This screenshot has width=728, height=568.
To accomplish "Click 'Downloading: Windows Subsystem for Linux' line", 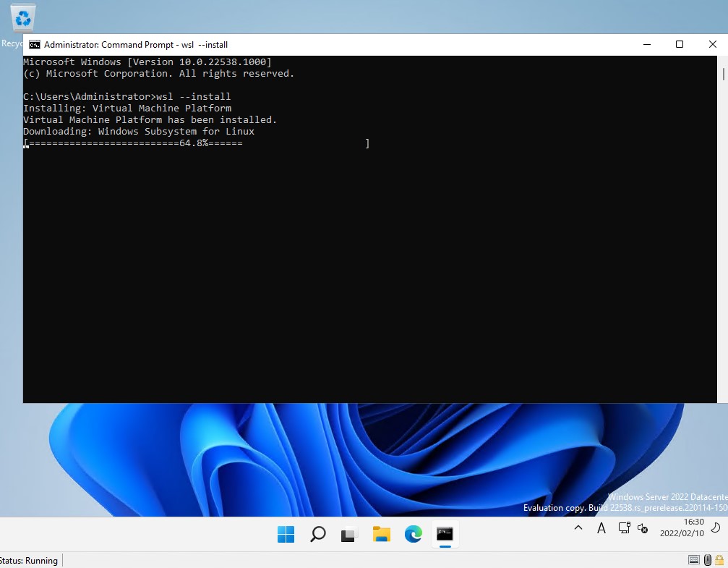I will pos(139,132).
